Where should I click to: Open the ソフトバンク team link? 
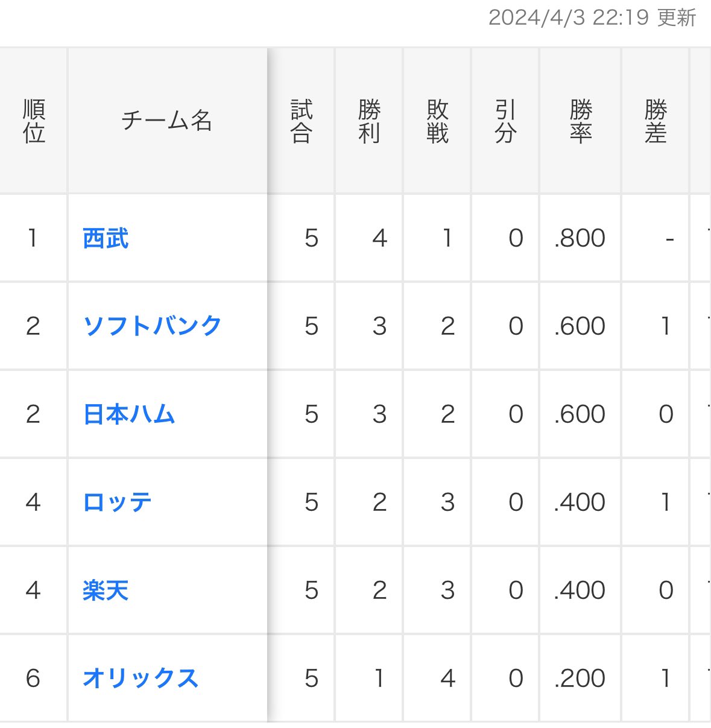(153, 326)
